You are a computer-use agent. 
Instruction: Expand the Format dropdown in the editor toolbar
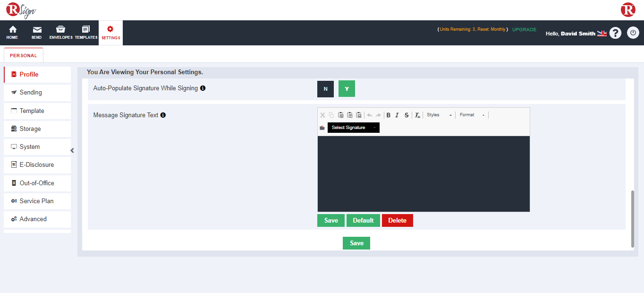pyautogui.click(x=470, y=115)
